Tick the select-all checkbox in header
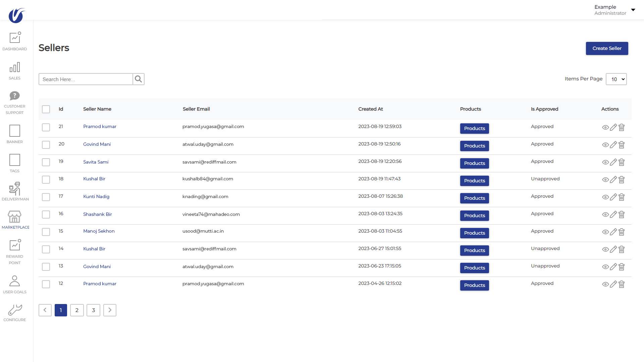 tap(46, 109)
